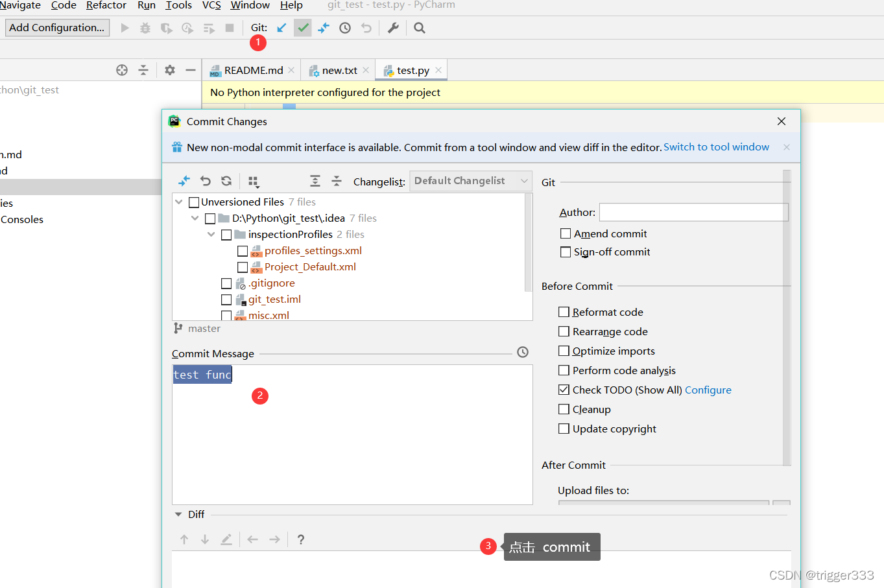884x588 pixels.
Task: Close the test.py tab
Action: click(438, 70)
